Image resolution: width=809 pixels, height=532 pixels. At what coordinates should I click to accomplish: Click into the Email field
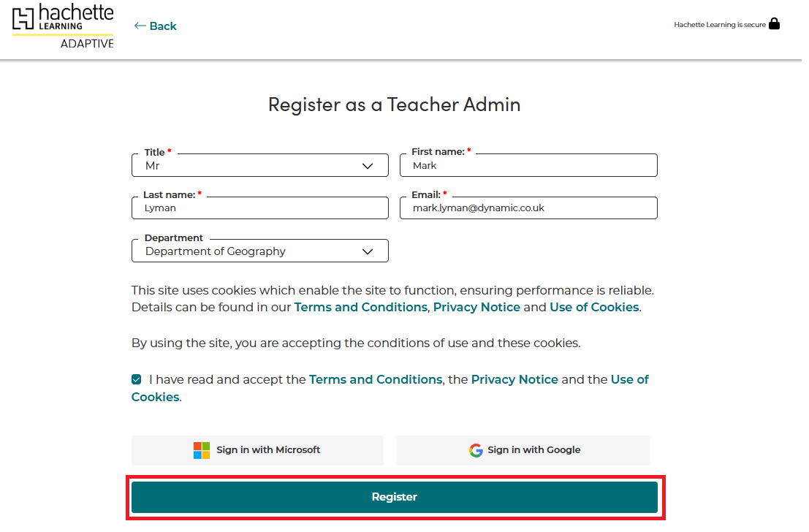pyautogui.click(x=528, y=208)
